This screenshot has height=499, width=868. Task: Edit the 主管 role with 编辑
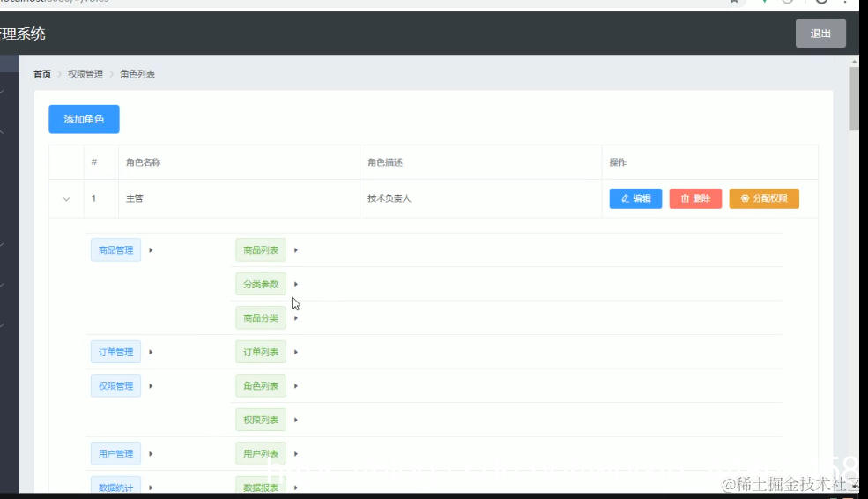click(x=635, y=198)
